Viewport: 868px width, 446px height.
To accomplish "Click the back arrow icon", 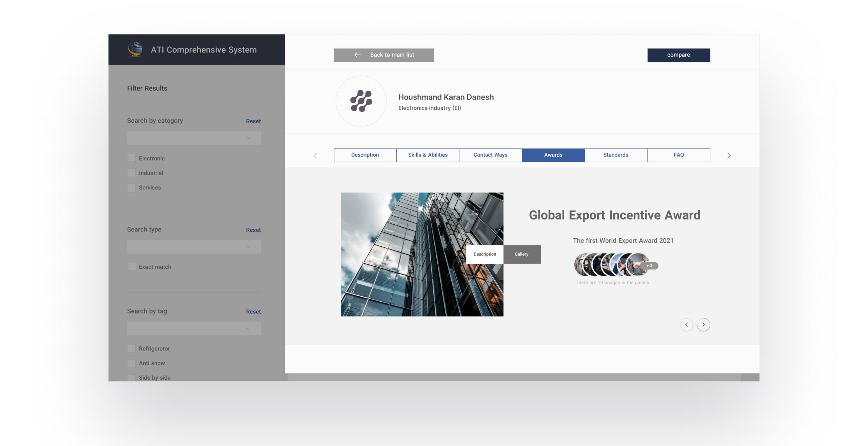I will (357, 55).
